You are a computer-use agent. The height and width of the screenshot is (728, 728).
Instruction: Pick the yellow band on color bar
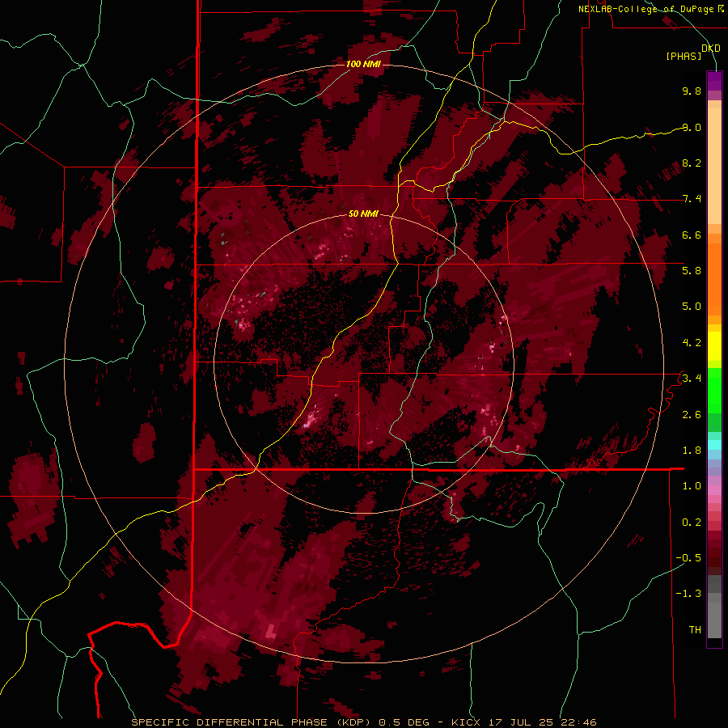[x=714, y=346]
